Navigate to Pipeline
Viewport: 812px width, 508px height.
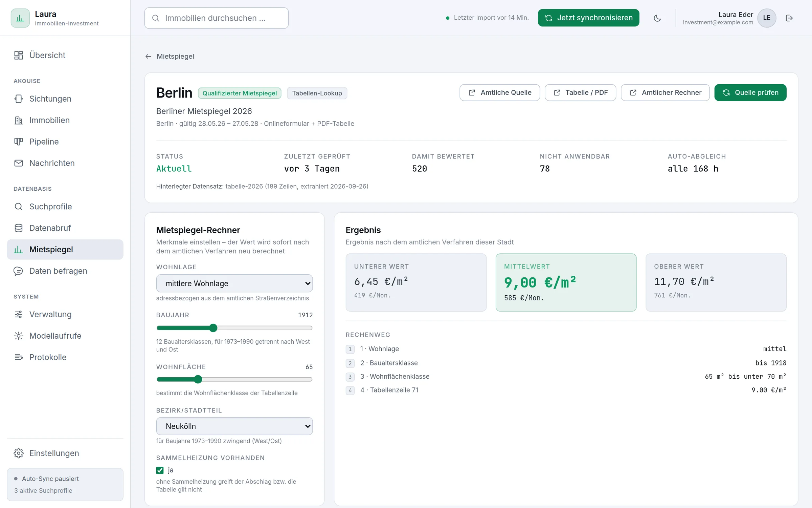pos(65,142)
